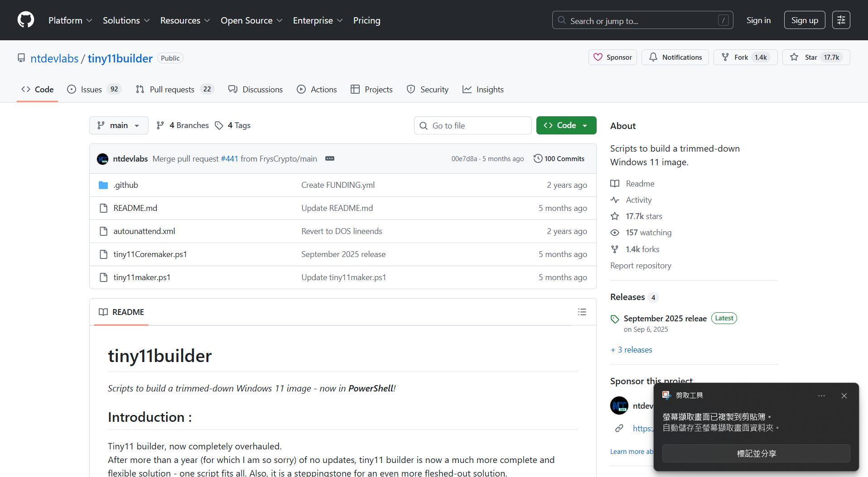Click the commit history clock icon

coord(538,159)
